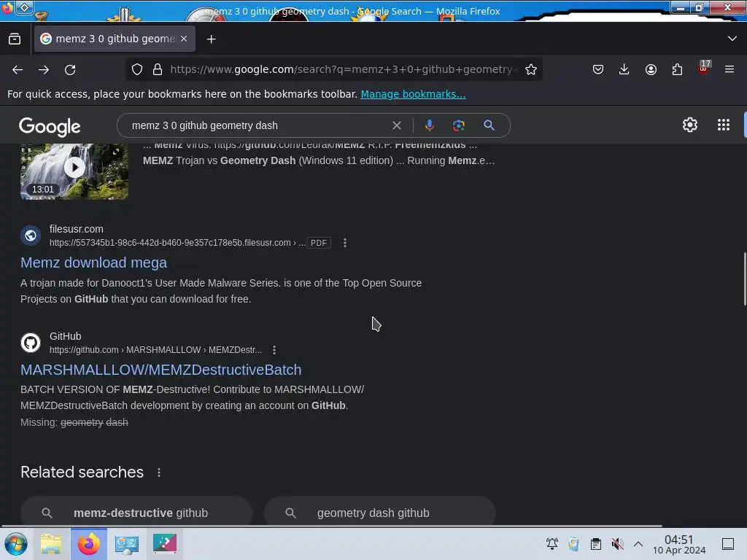
Task: Start voice search with the microphone icon
Action: pyautogui.click(x=429, y=125)
